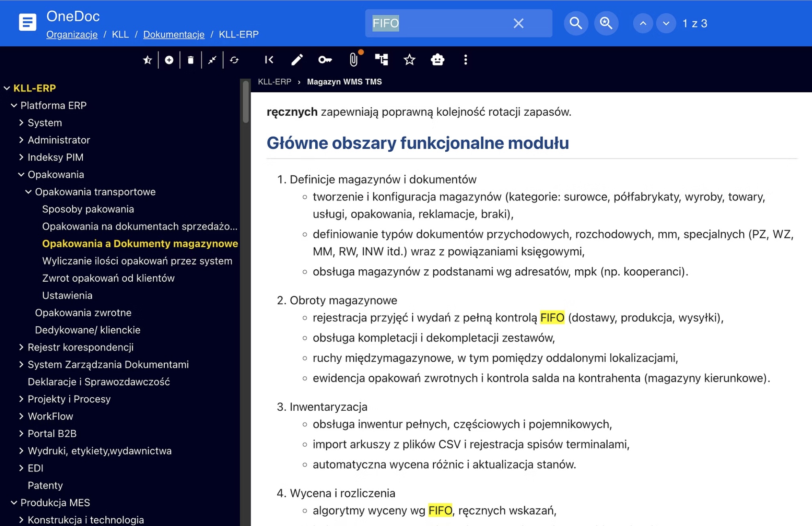Screen dimensions: 812x526
Task: Click the add new item plus icon
Action: tap(169, 60)
